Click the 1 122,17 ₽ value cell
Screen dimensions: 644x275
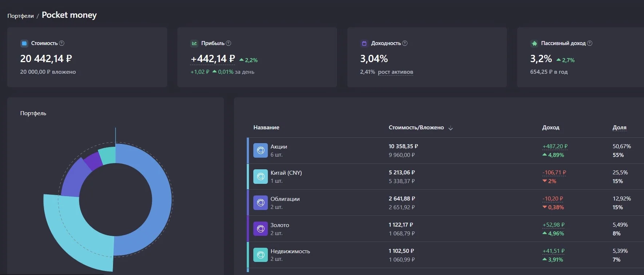(x=401, y=225)
